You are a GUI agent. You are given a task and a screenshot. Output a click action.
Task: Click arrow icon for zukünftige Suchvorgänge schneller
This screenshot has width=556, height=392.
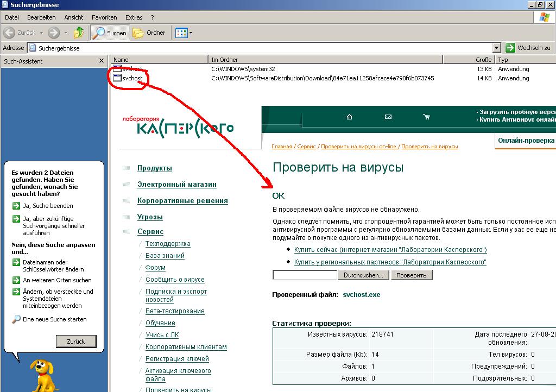pos(16,219)
